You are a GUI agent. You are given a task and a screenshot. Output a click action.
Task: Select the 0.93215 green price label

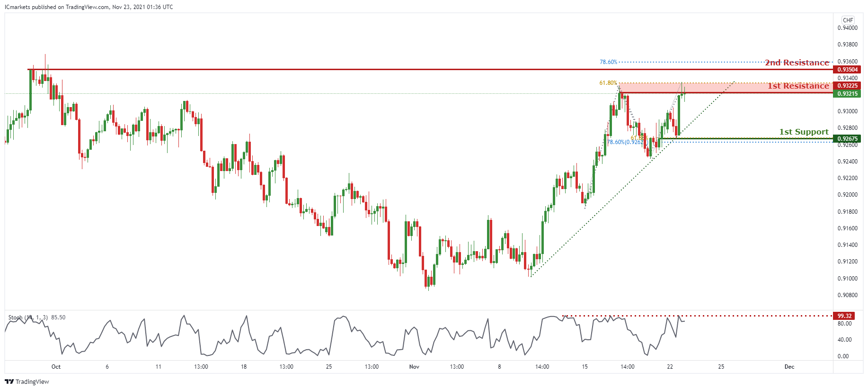coord(848,94)
